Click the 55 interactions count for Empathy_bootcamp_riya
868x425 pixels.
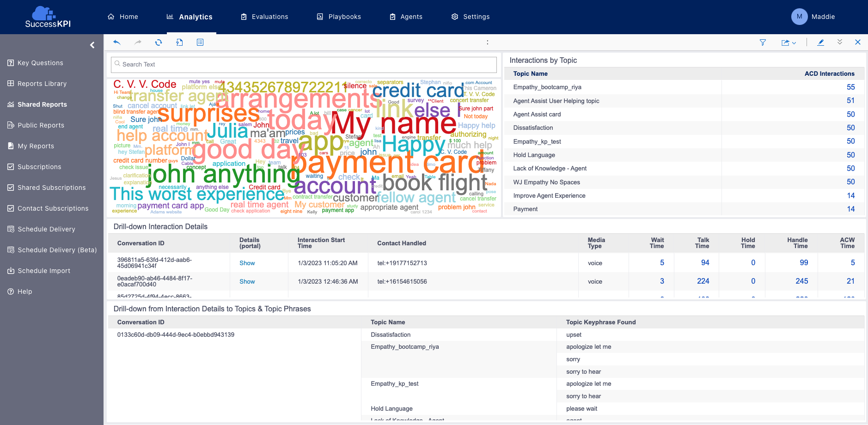coord(850,87)
